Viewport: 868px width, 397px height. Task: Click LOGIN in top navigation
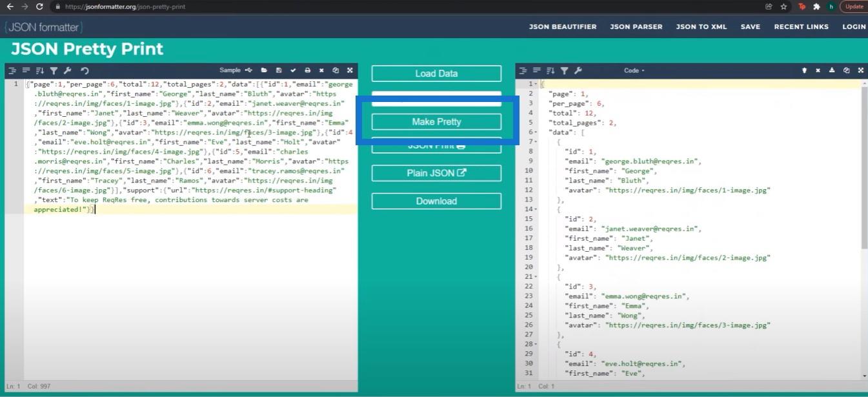pos(854,26)
